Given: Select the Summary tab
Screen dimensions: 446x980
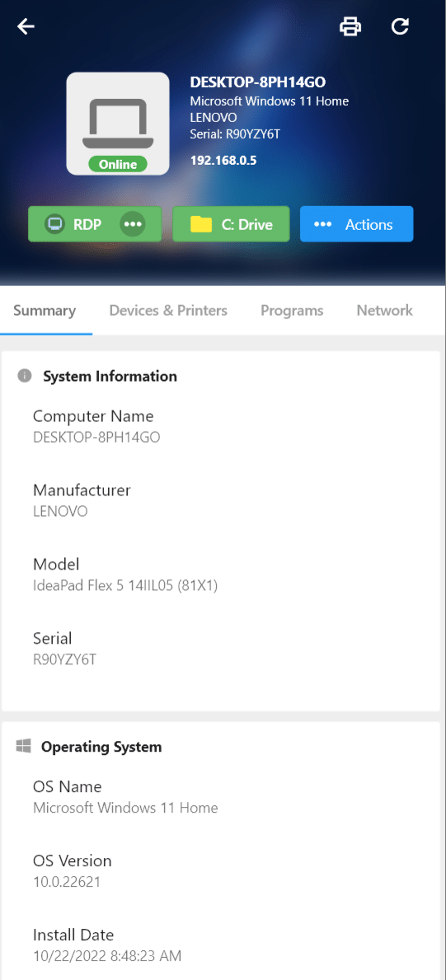Looking at the screenshot, I should pyautogui.click(x=45, y=311).
